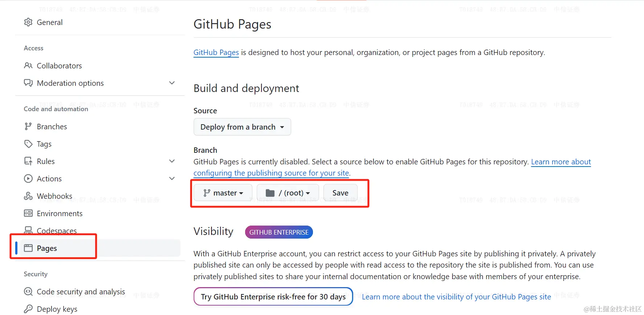Click the General gear icon

pos(28,22)
